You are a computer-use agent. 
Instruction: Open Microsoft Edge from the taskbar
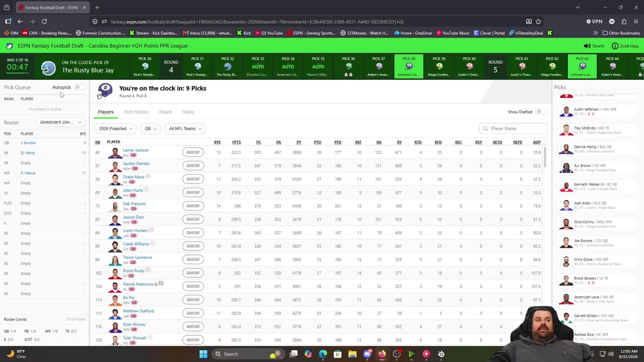click(323, 354)
